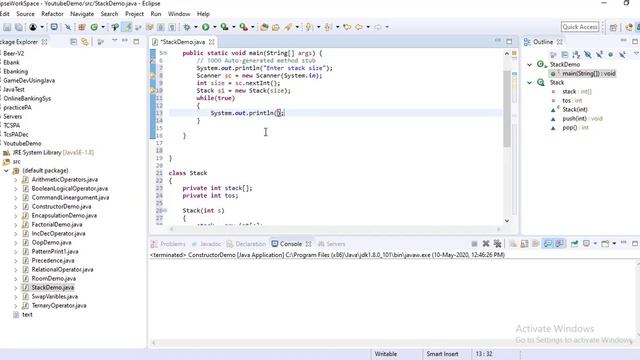Close the StackDemo.java editor tab
The height and width of the screenshot is (360, 640).
(x=211, y=42)
